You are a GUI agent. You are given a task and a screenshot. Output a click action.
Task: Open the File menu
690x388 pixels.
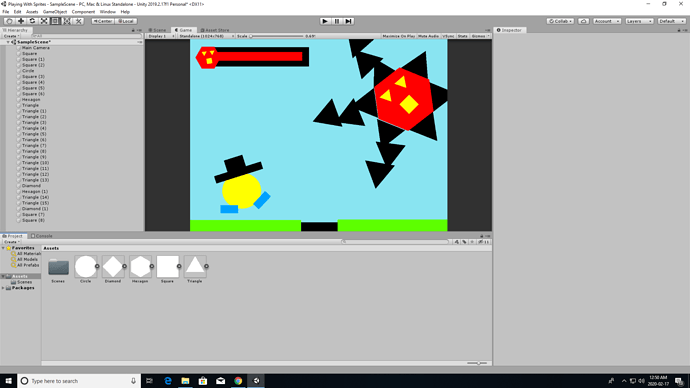coord(6,12)
